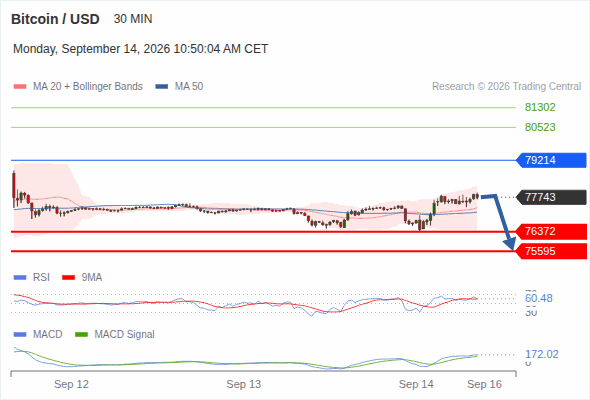Click the Research © 2026 Trading Central credit
This screenshot has width=590, height=400.
pos(506,87)
